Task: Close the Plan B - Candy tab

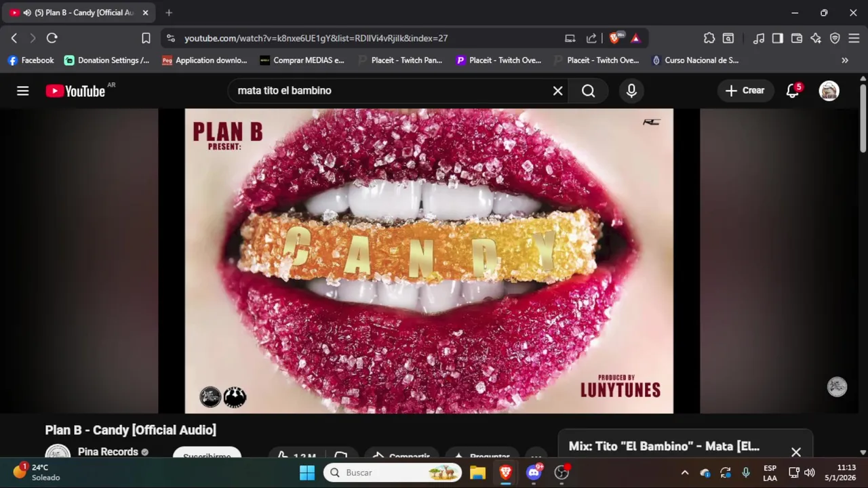Action: click(145, 13)
